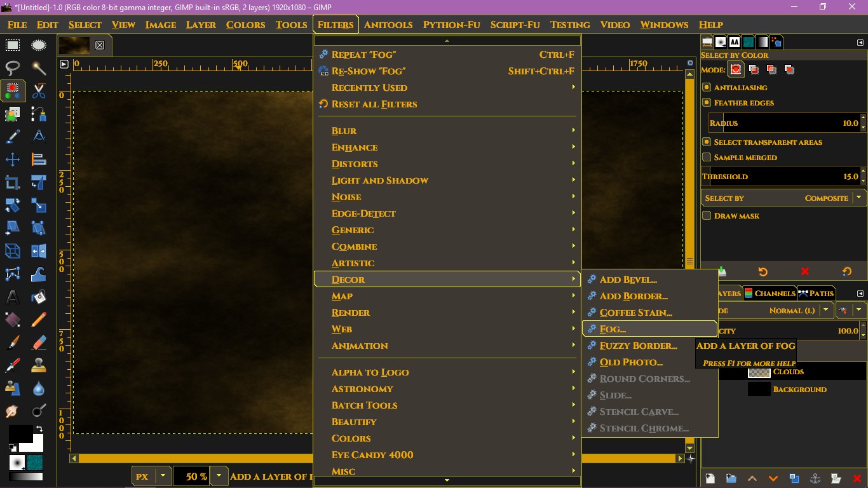868x488 pixels.
Task: Open the Select by Composite dropdown
Action: [x=783, y=198]
